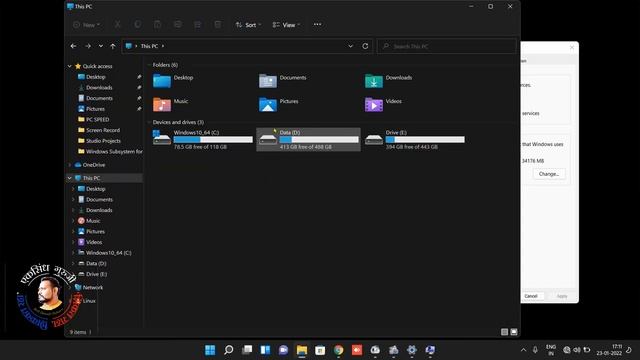640x360 pixels.
Task: Switch to details view in status bar
Action: point(504,332)
